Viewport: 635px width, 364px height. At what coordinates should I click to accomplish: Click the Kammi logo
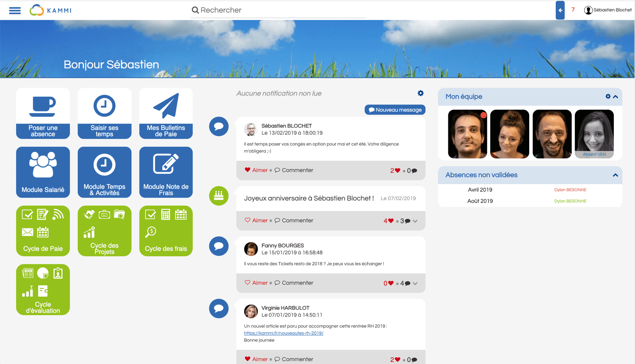point(50,10)
